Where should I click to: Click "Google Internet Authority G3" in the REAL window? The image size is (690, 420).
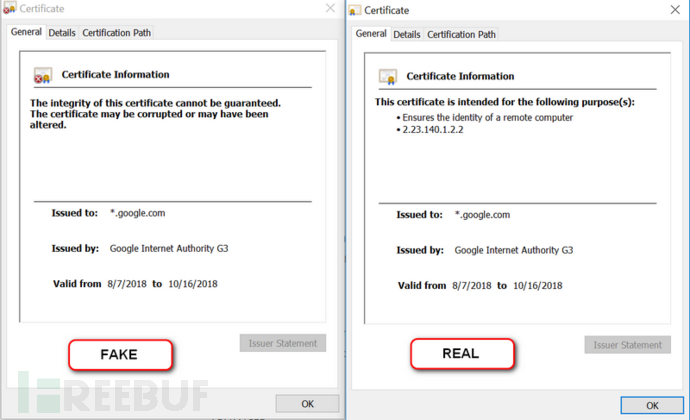click(x=514, y=250)
